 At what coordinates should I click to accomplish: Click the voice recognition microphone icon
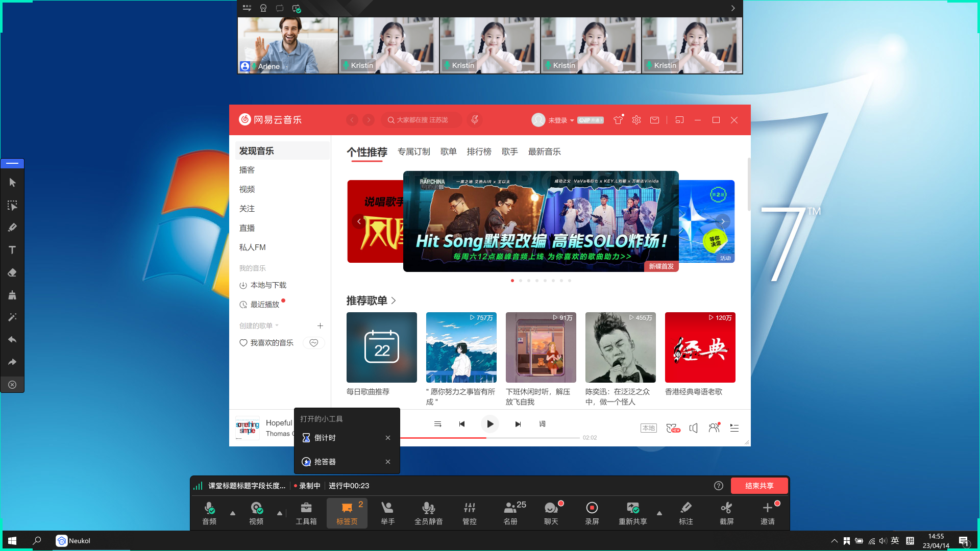pos(475,120)
